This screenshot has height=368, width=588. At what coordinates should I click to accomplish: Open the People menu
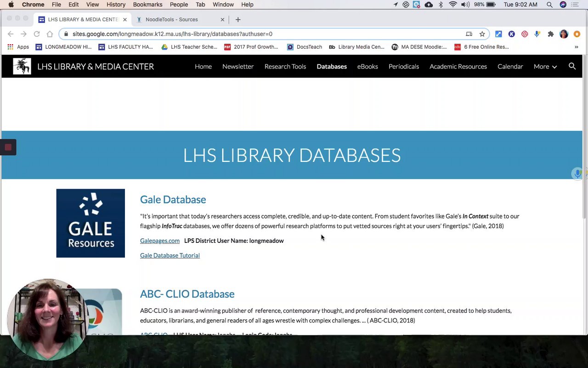click(x=179, y=5)
